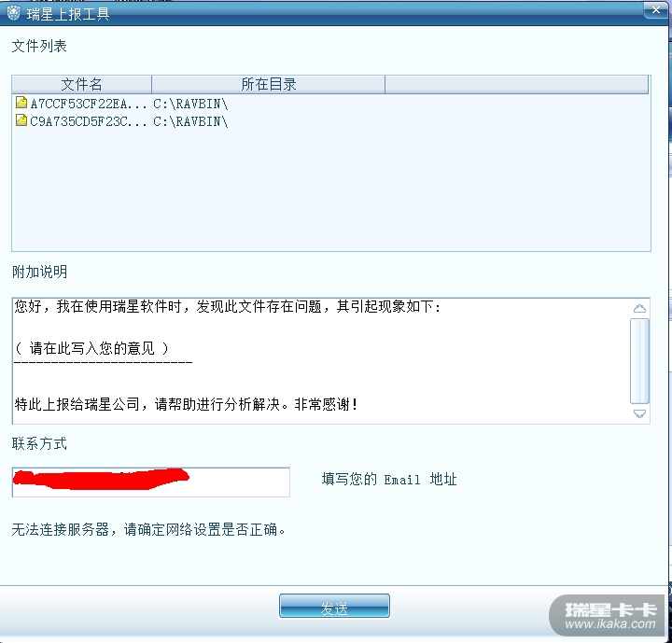Screen dimensions: 672x643
Task: Select file name A7CCF53CF22EA...
Action: point(89,104)
